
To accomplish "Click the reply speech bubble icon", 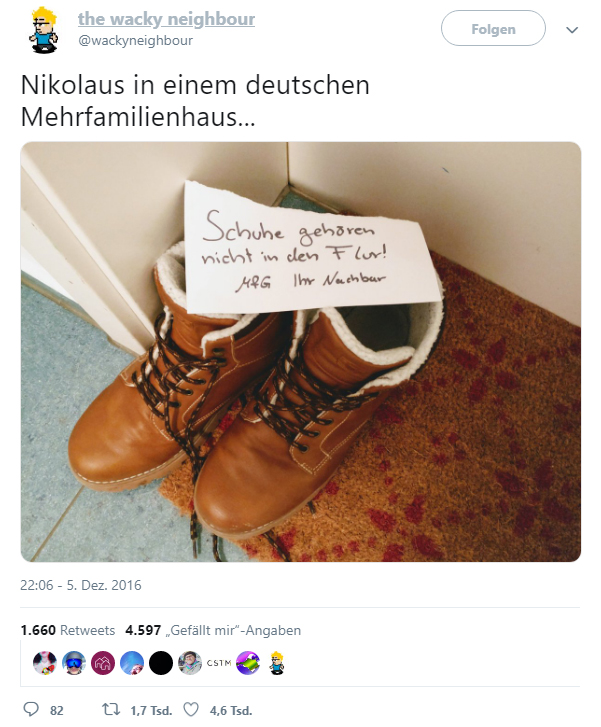I will 31,709.
